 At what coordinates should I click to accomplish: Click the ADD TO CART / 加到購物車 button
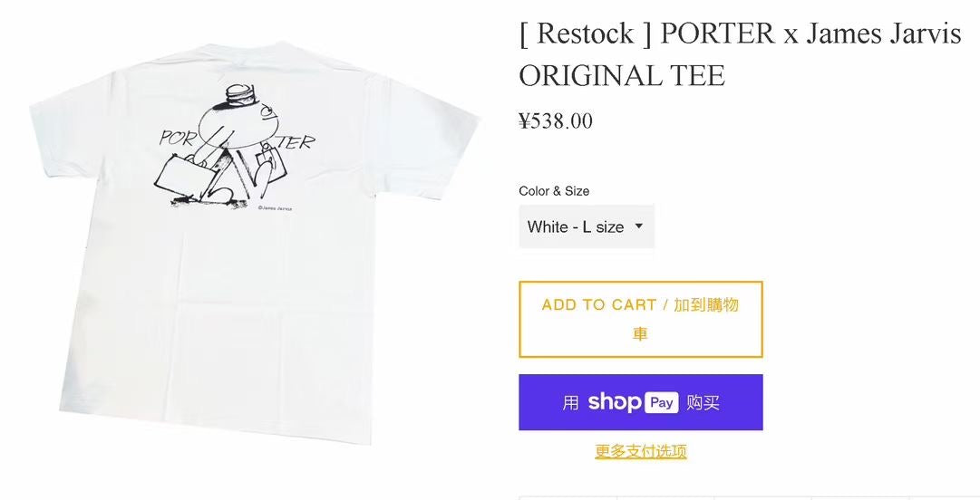coord(641,320)
